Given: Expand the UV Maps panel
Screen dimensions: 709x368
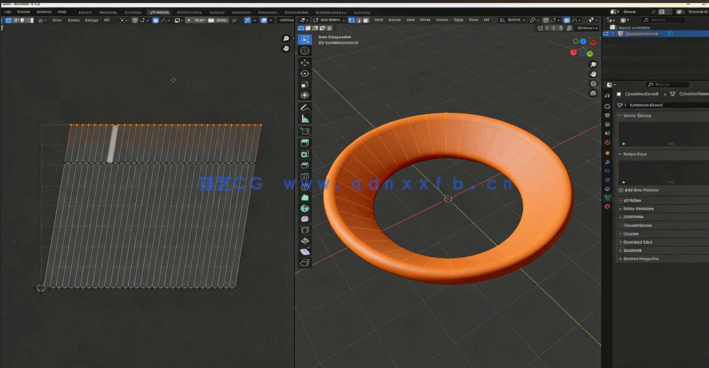Looking at the screenshot, I should [663, 200].
